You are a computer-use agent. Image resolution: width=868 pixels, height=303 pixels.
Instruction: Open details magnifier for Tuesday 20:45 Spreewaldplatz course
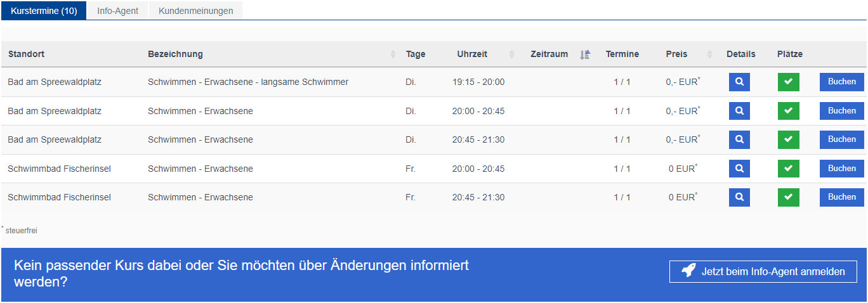tap(739, 139)
